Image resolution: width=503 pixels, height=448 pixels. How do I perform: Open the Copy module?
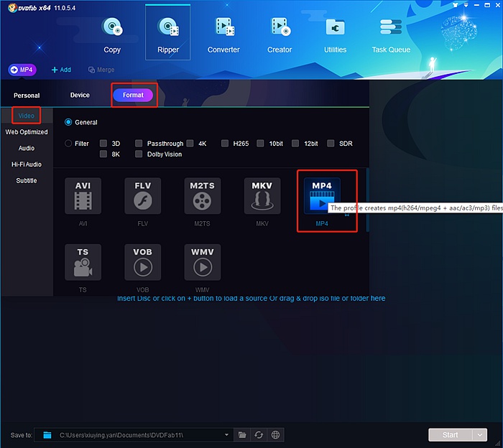coord(112,35)
